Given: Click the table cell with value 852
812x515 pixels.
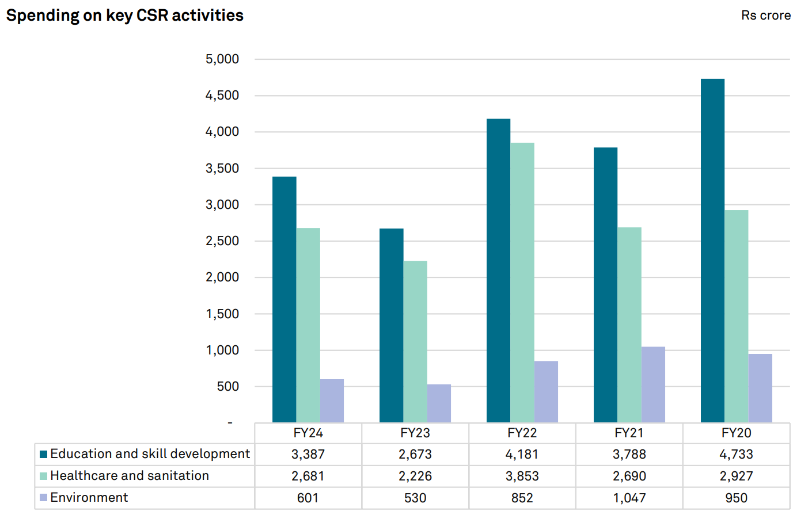Looking at the screenshot, I should (522, 498).
